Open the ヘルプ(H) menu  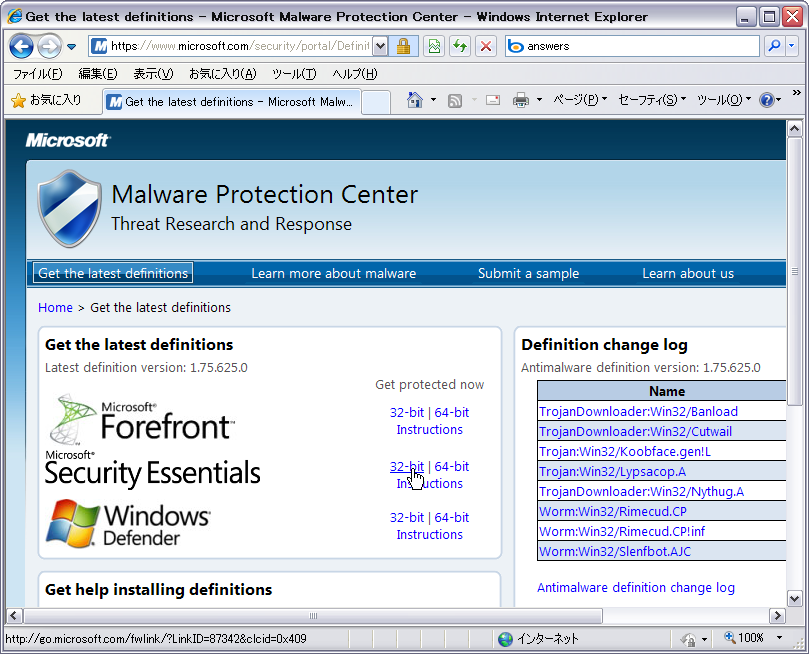[x=354, y=74]
